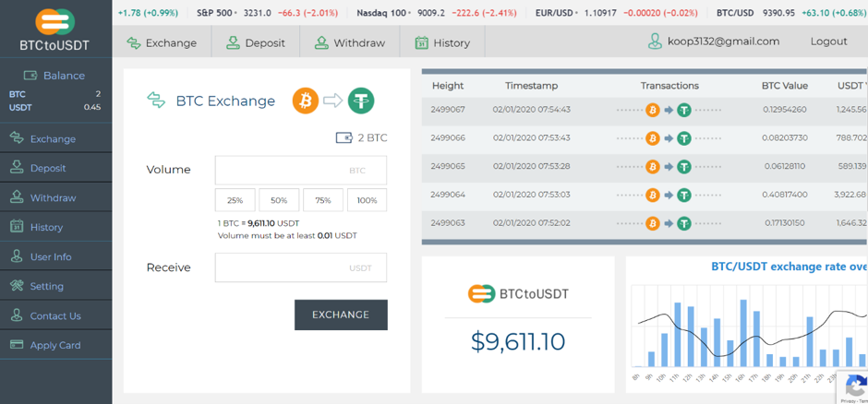Open the Exchange tab in top navigation
This screenshot has width=868, height=404.
point(162,42)
